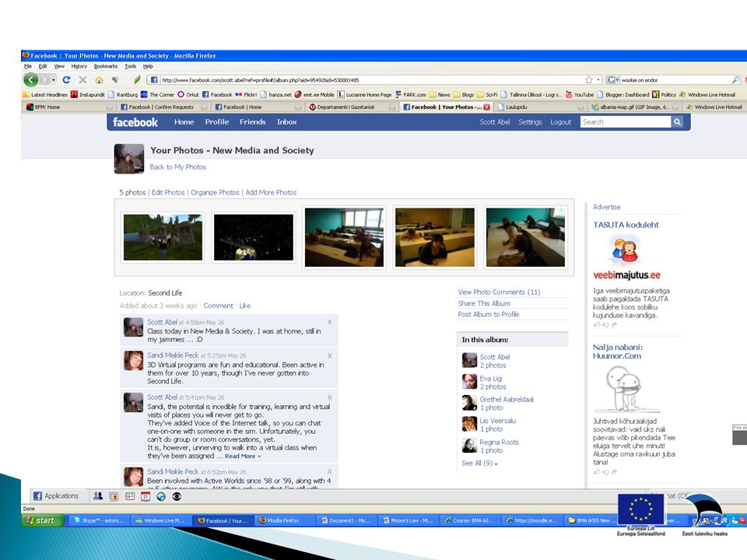Viewport: 747px width, 560px height.
Task: Focus the Facebook Search field
Action: [626, 122]
